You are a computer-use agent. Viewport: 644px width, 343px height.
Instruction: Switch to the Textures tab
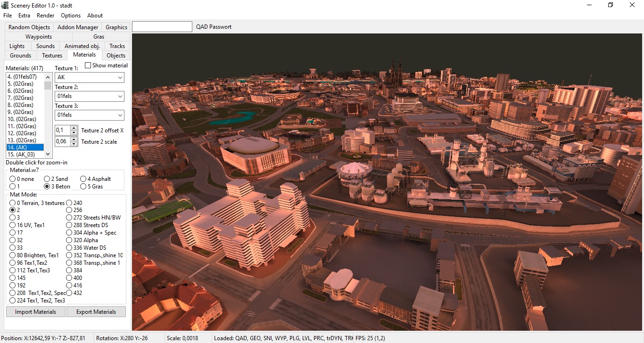click(52, 56)
